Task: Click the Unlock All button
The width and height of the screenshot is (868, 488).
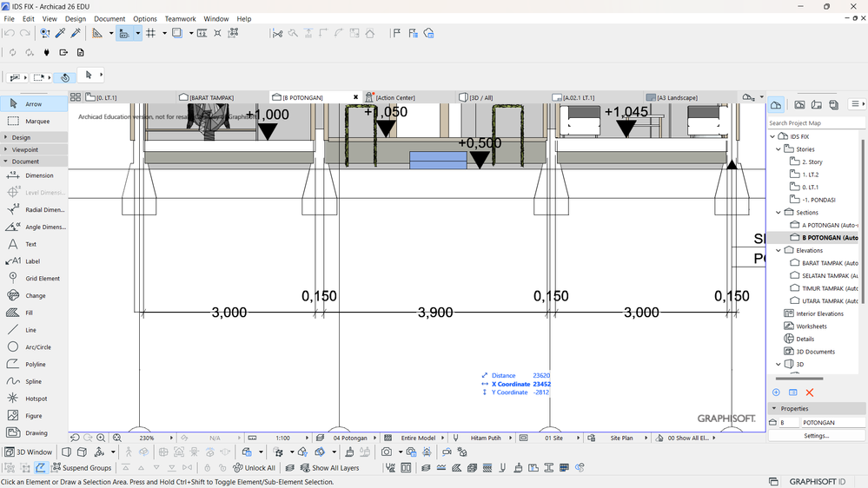Action: (x=254, y=468)
